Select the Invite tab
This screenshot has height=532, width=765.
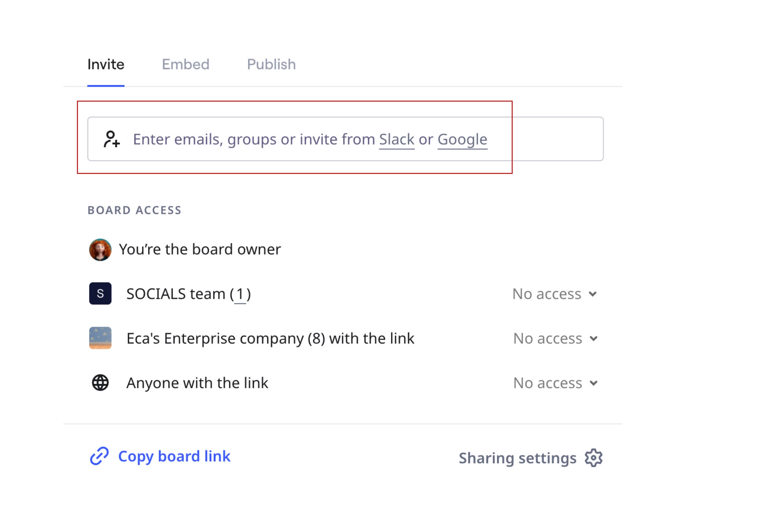point(106,64)
